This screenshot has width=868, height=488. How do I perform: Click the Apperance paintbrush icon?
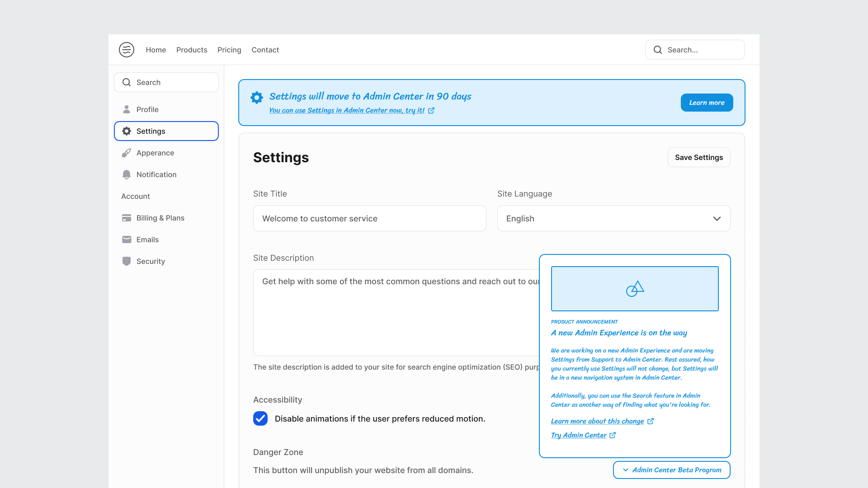pos(127,153)
